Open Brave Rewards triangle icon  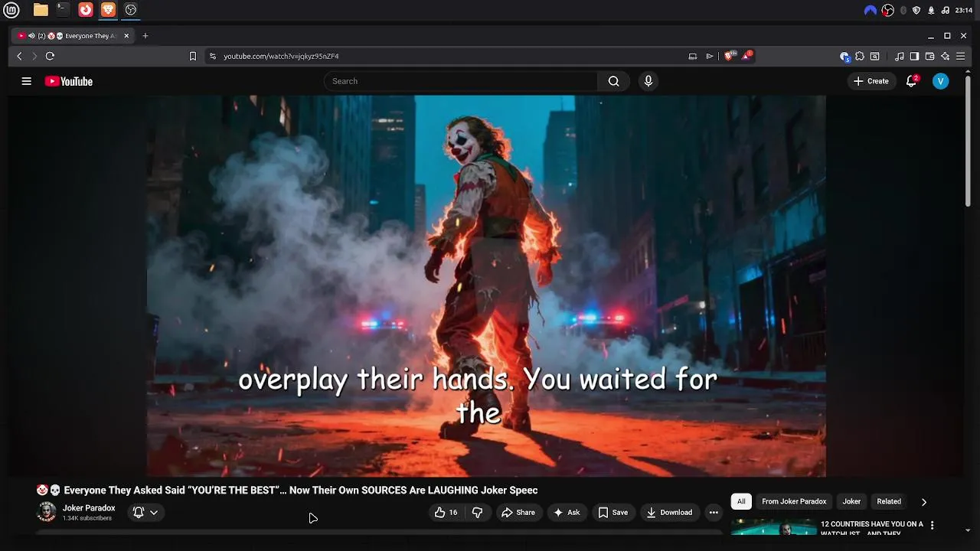coord(746,56)
